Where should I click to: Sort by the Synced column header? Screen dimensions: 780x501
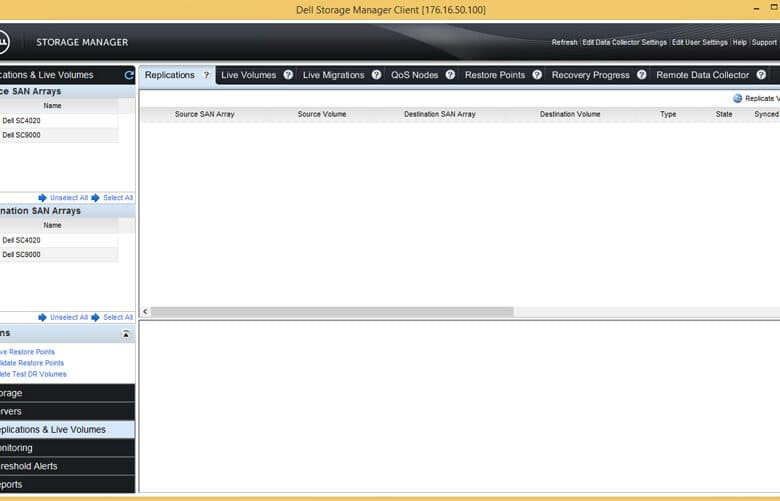766,114
